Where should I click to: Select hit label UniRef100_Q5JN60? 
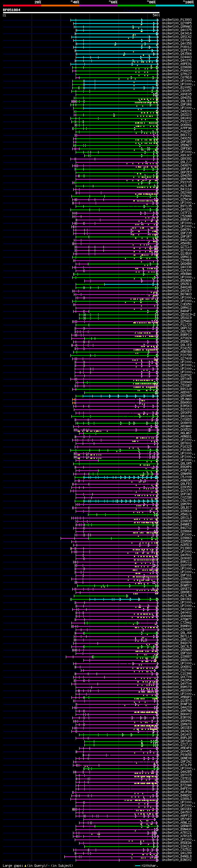click(177, 399)
